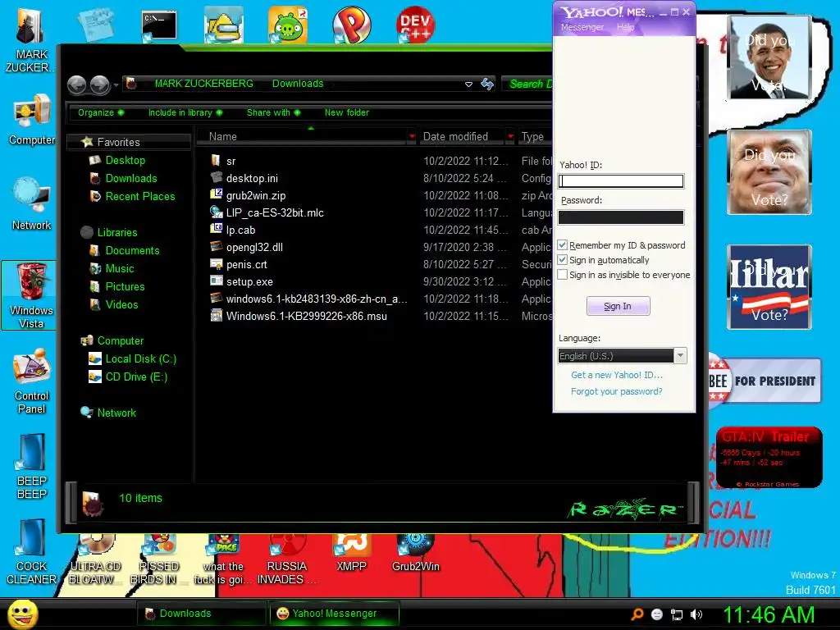Click the gray smiley Yahoo tray icon
Image resolution: width=840 pixels, height=630 pixels.
tap(657, 614)
